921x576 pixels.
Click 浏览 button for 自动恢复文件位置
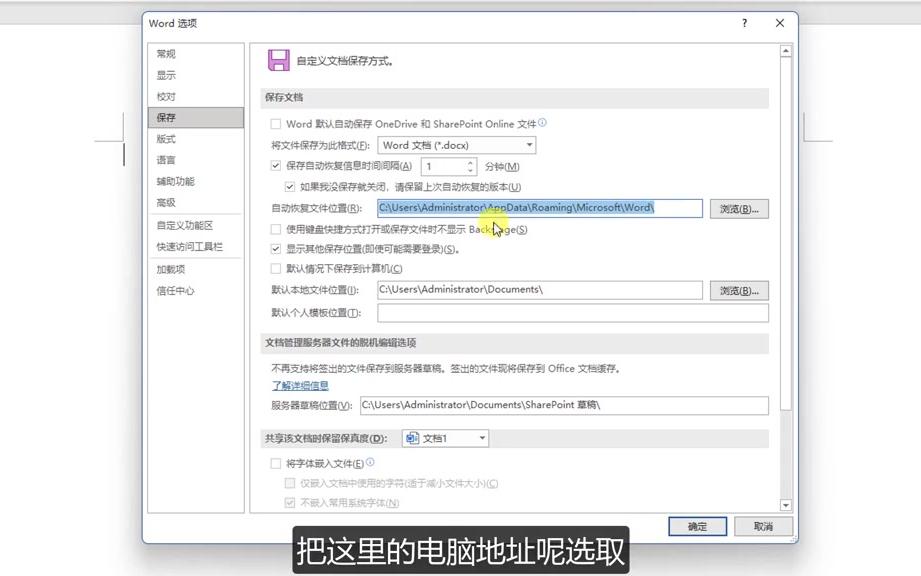click(x=739, y=208)
